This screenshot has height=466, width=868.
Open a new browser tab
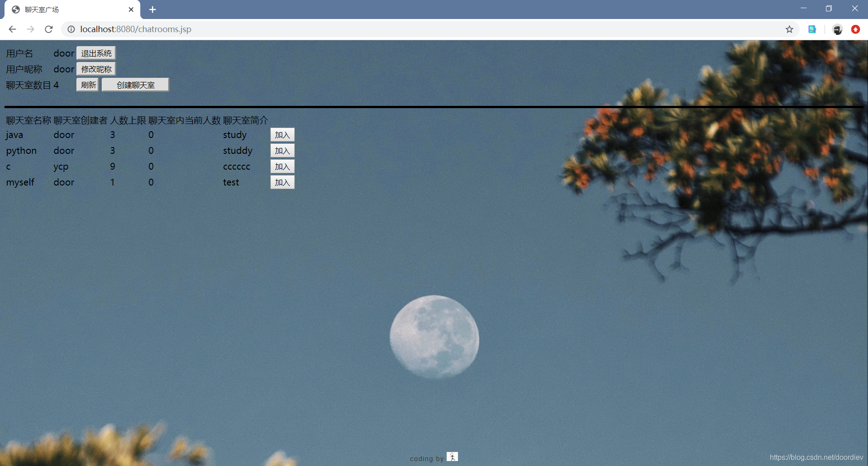pos(152,10)
